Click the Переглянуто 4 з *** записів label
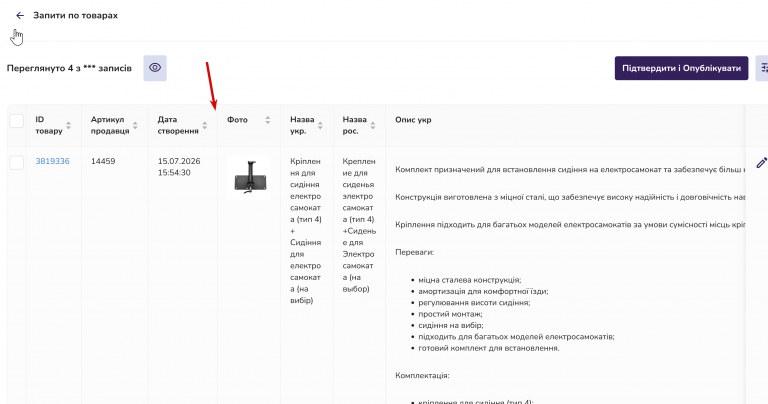The height and width of the screenshot is (404, 768). tap(69, 69)
